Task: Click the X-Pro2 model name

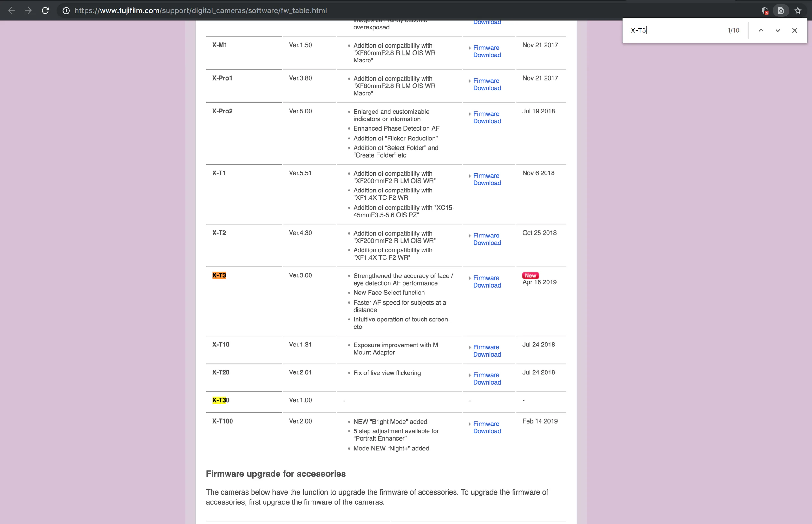Action: click(x=222, y=111)
